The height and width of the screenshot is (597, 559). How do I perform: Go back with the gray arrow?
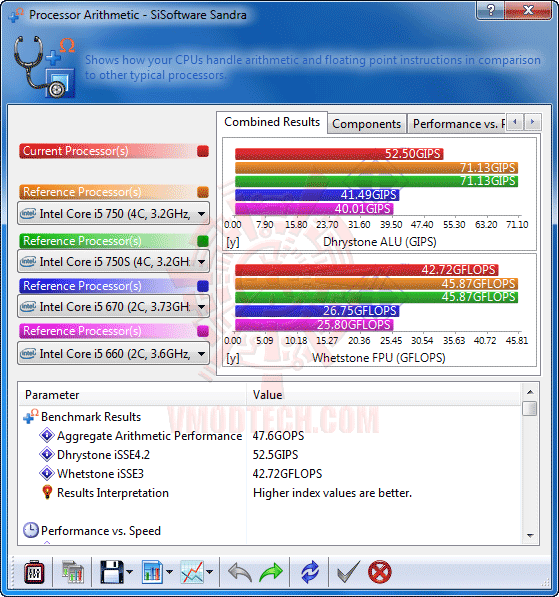(240, 572)
